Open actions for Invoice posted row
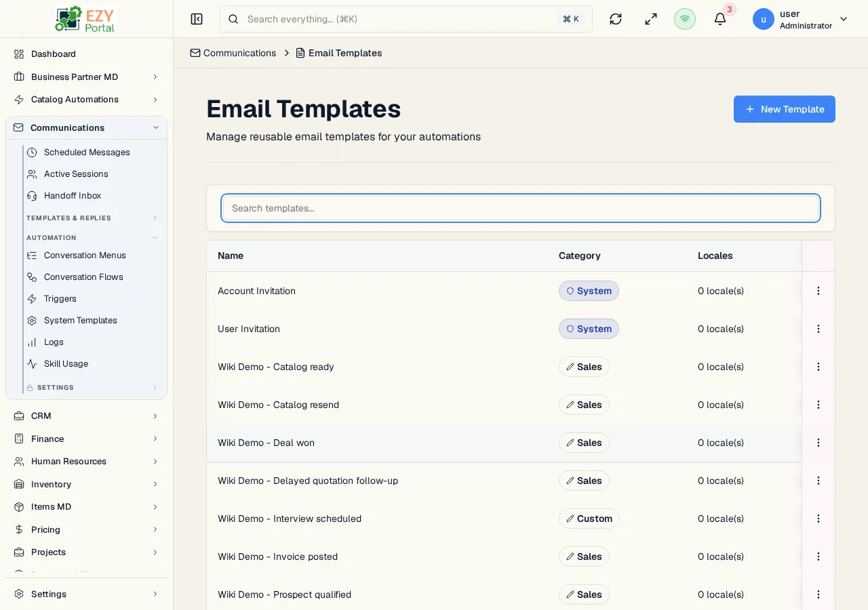Image resolution: width=868 pixels, height=610 pixels. click(818, 556)
